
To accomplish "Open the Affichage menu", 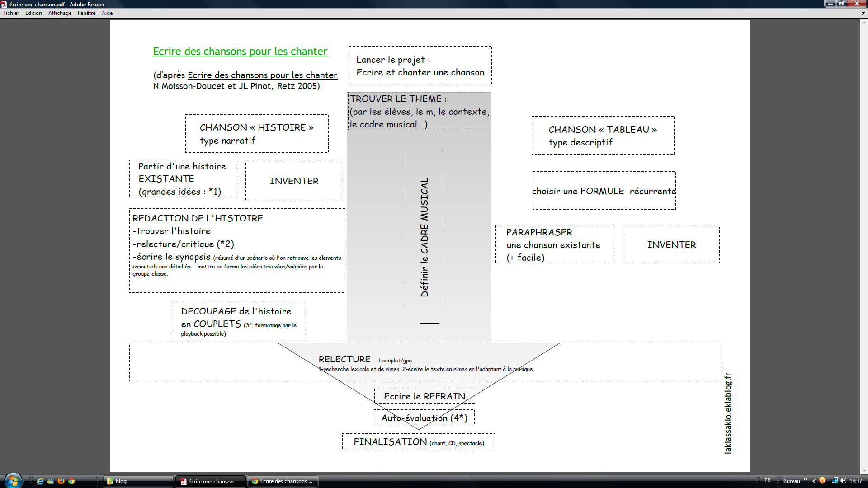I will 60,13.
